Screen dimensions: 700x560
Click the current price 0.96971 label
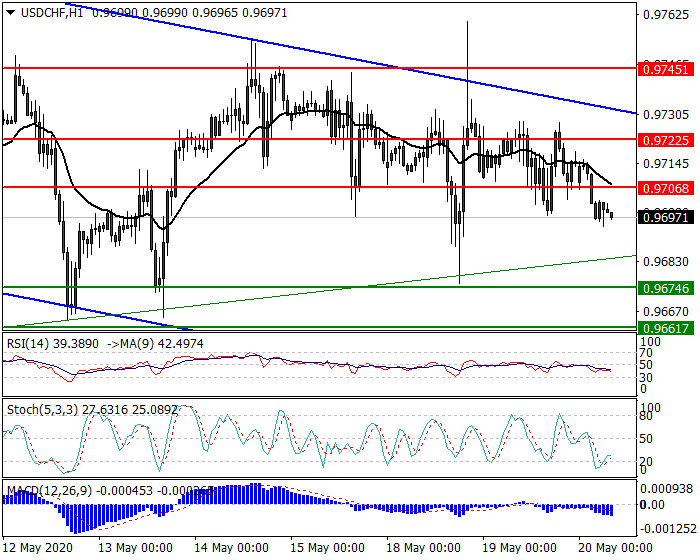pyautogui.click(x=666, y=218)
